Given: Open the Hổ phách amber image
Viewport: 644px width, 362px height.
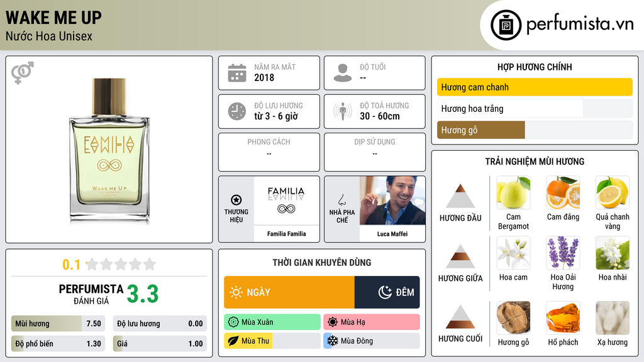Looking at the screenshot, I should [563, 317].
